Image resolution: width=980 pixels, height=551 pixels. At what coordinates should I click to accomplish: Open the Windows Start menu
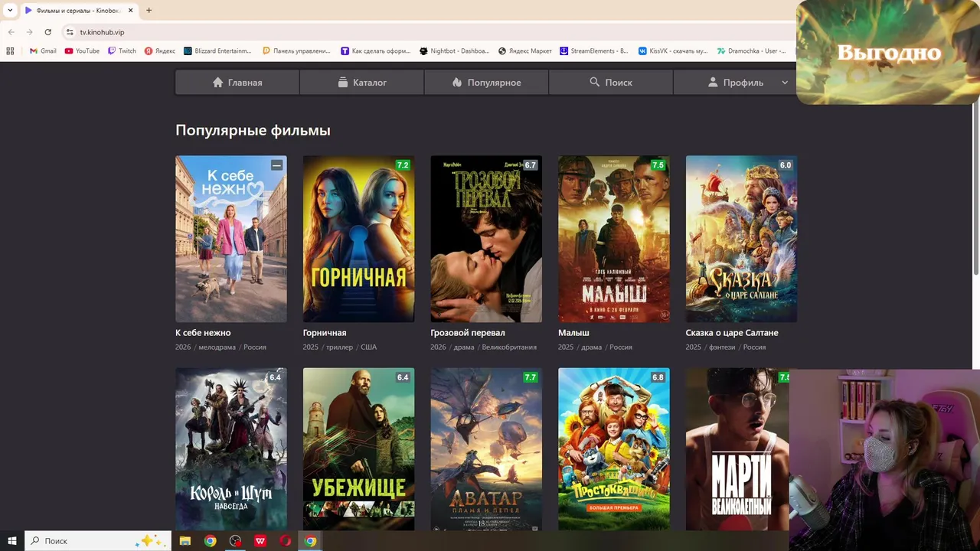[x=12, y=541]
